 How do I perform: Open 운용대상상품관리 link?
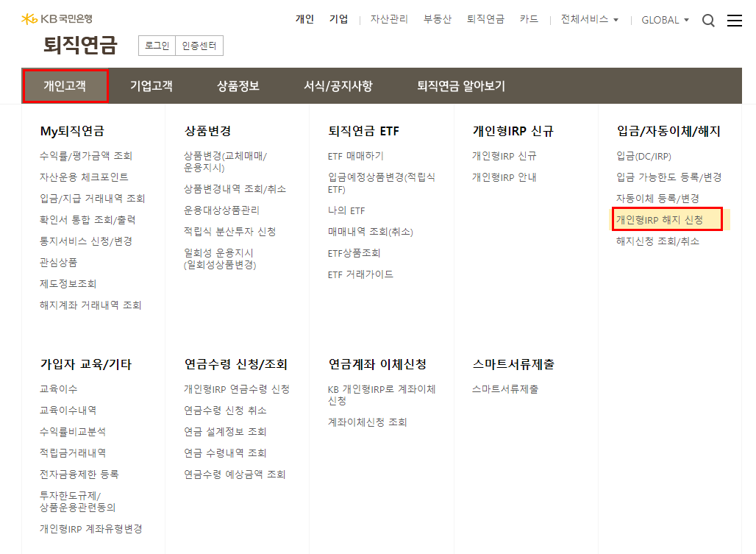(221, 210)
